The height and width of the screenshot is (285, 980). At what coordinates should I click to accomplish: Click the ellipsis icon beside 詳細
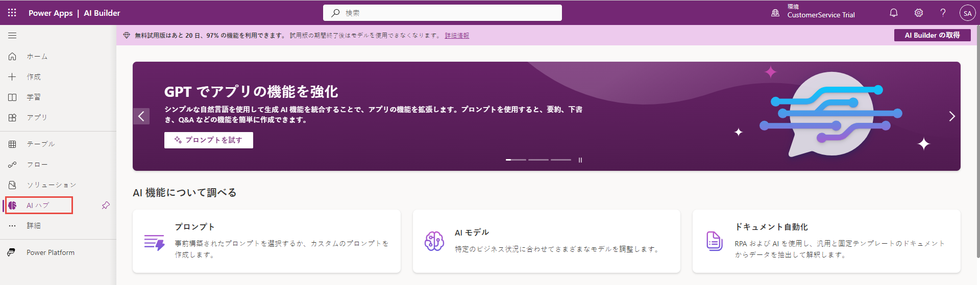tap(12, 225)
